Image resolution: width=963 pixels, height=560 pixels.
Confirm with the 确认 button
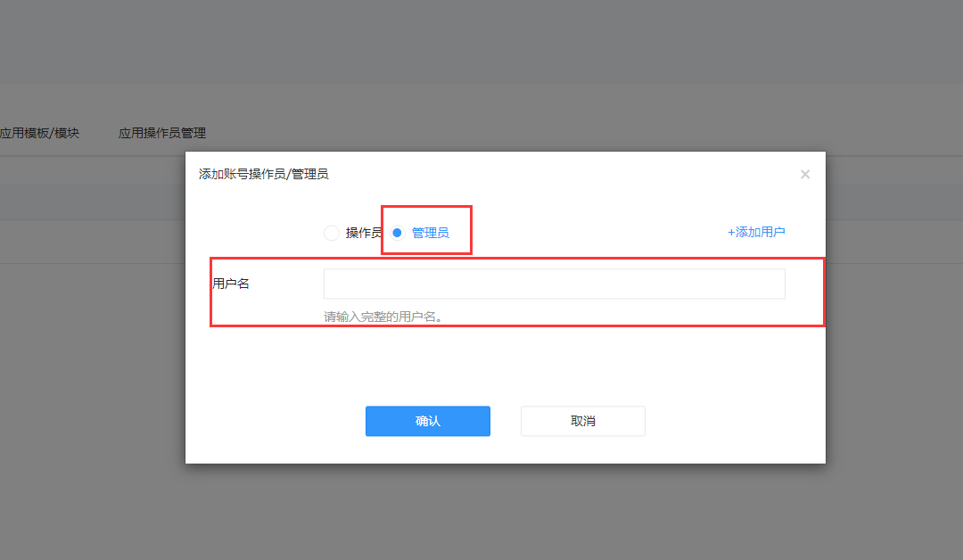click(427, 421)
